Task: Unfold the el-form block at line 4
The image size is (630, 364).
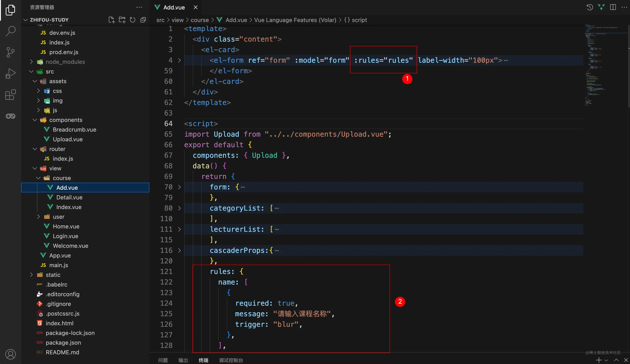Action: (179, 60)
